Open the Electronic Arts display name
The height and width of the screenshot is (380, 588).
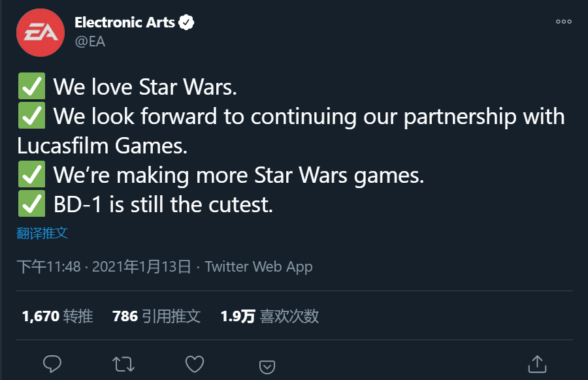(x=125, y=23)
